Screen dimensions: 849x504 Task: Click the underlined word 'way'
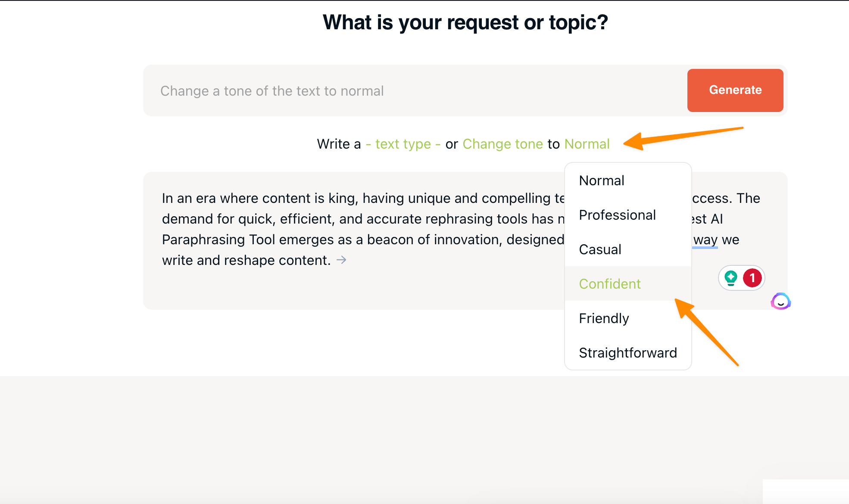click(x=705, y=240)
